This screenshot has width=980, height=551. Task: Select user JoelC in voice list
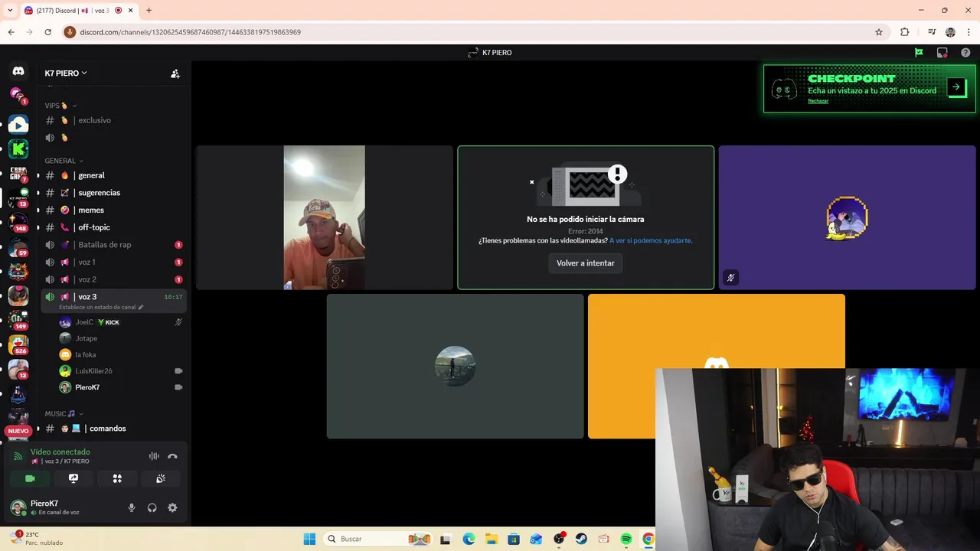pos(121,322)
